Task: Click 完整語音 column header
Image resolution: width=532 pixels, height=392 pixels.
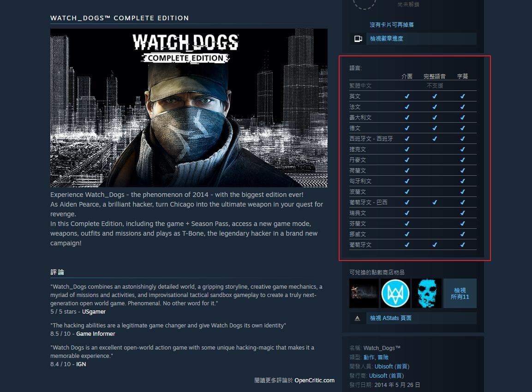Action: click(x=435, y=76)
